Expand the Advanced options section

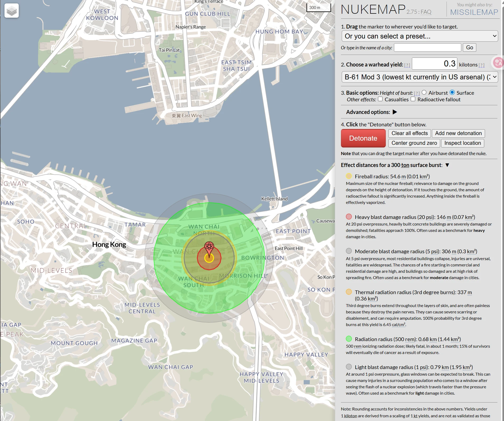[x=395, y=112]
